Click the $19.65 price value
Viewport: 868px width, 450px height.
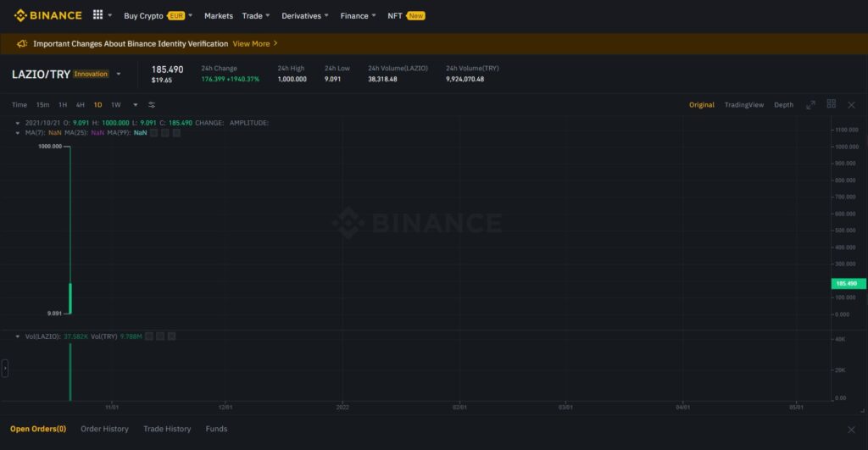[x=162, y=81]
